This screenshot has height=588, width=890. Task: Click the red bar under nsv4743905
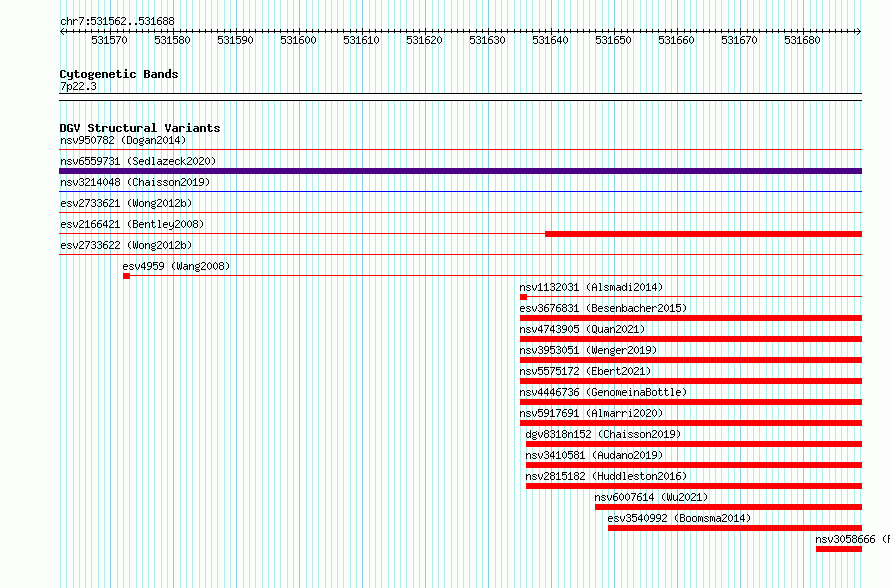[691, 339]
